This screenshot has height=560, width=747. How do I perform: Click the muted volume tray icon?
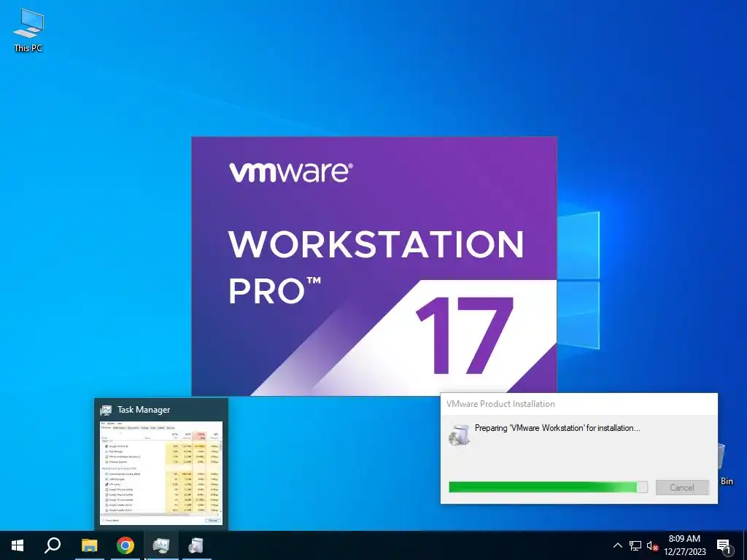tap(652, 545)
